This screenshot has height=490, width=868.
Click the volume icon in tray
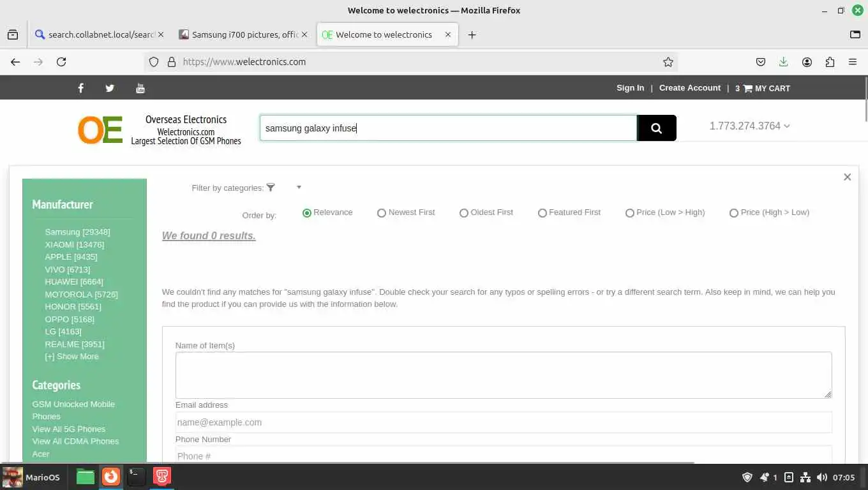[x=821, y=477]
